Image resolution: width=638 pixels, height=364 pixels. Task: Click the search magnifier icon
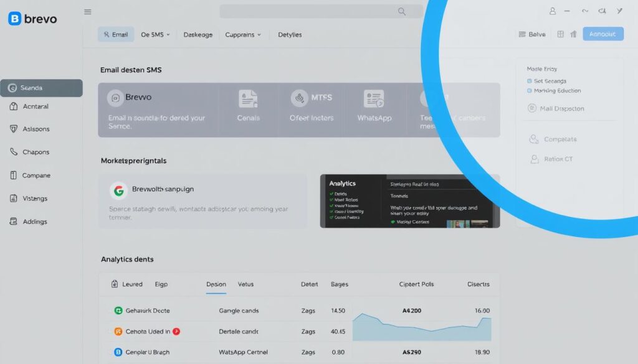click(402, 11)
